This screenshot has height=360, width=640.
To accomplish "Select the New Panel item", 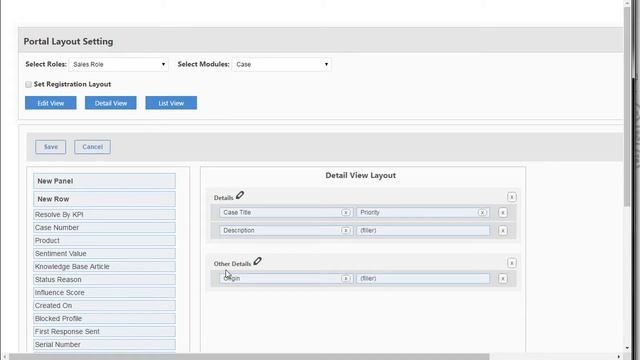I will tap(104, 181).
